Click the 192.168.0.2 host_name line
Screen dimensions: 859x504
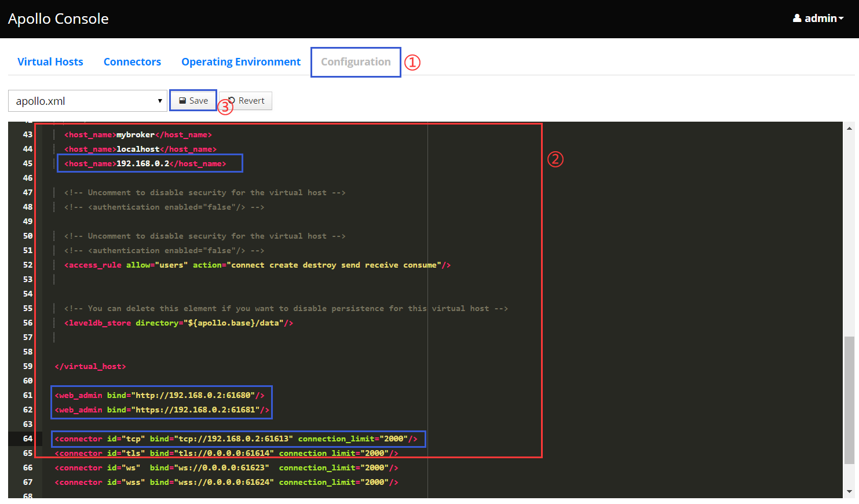(145, 163)
